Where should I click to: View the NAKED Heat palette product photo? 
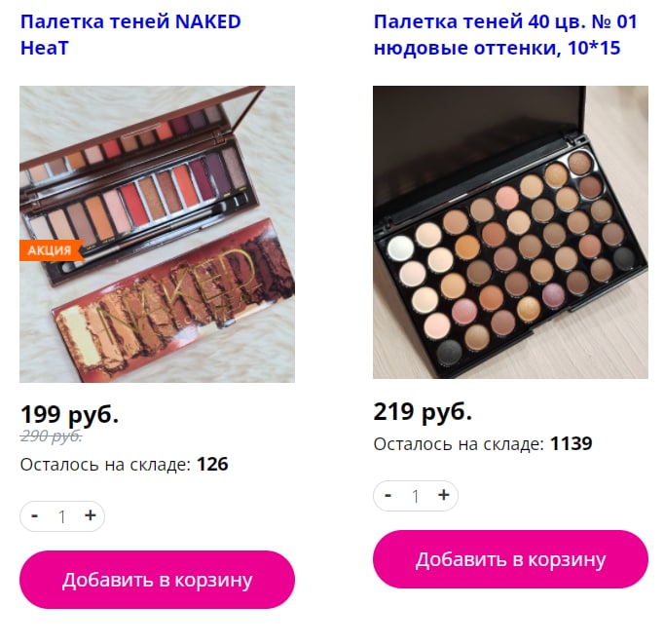[157, 234]
